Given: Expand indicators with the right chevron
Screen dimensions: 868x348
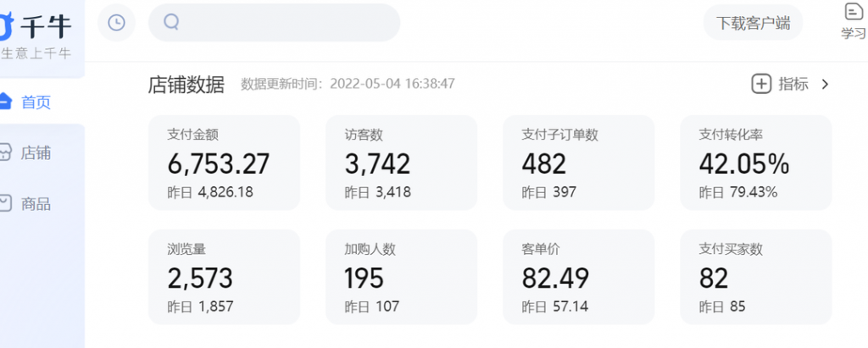Looking at the screenshot, I should pos(825,84).
